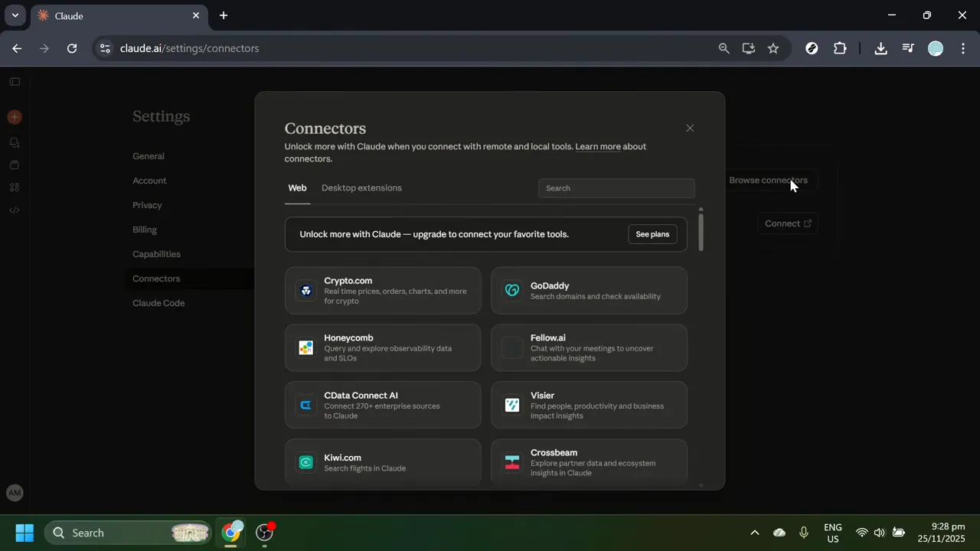
Task: Select the CData Connect AI logo
Action: [306, 406]
